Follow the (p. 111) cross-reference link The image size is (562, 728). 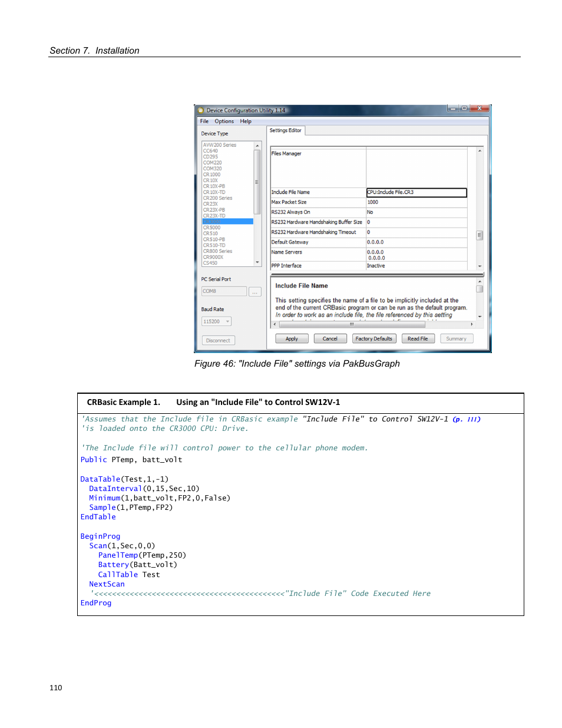[467, 420]
